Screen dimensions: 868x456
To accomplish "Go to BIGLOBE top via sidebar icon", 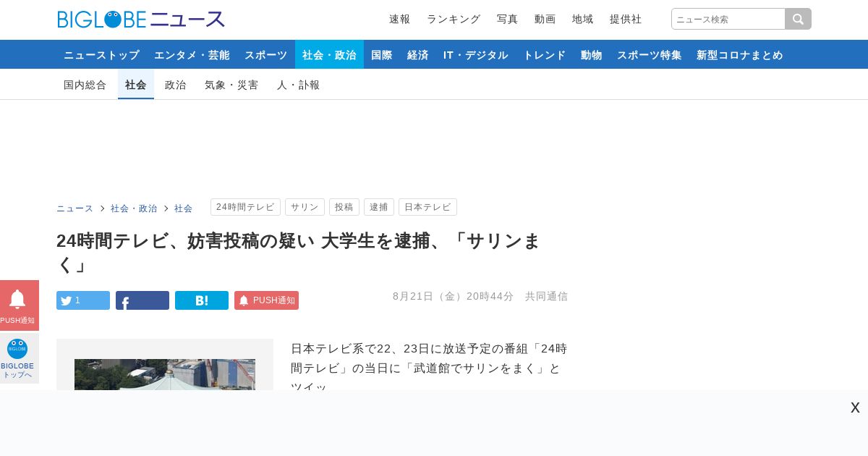I will coord(19,358).
